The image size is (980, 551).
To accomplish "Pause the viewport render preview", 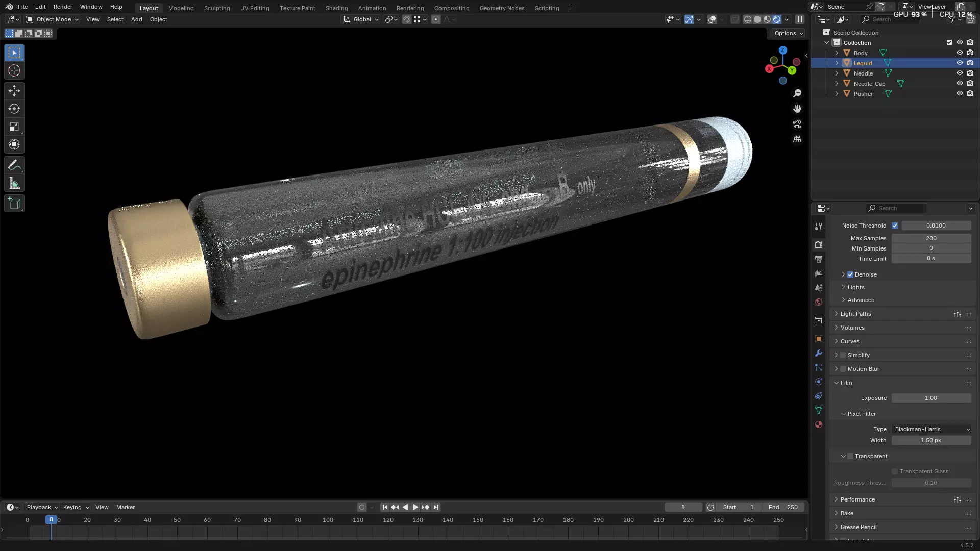I will [800, 19].
